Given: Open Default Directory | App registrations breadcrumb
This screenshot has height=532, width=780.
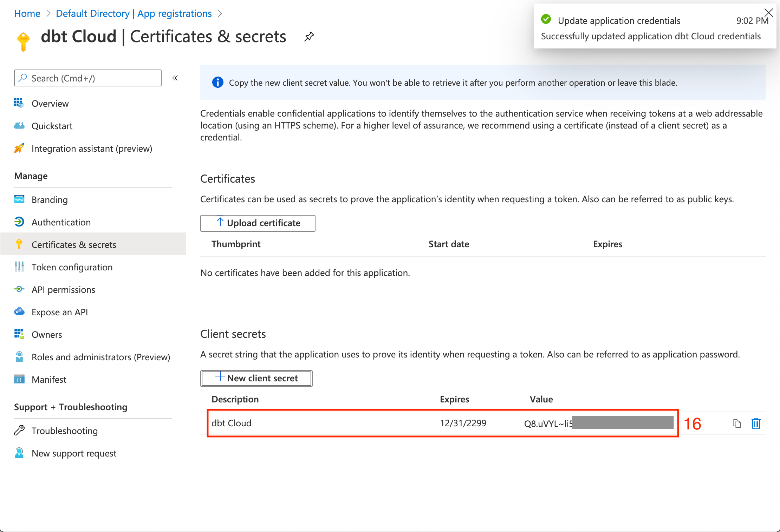Looking at the screenshot, I should click(x=134, y=13).
